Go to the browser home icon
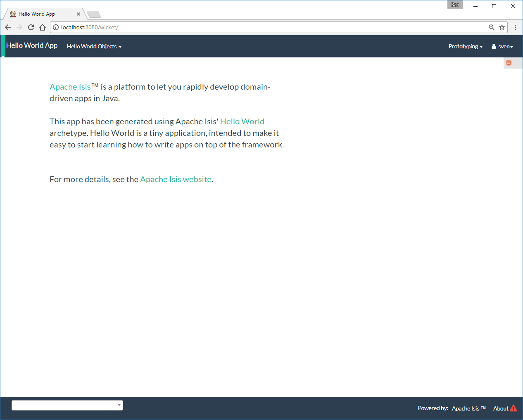 point(43,27)
